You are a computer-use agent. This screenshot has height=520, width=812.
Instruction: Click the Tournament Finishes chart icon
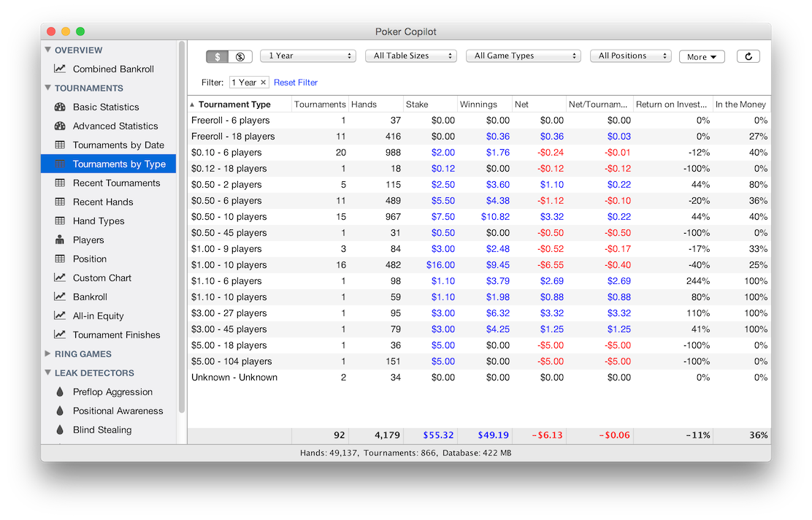[x=60, y=334]
